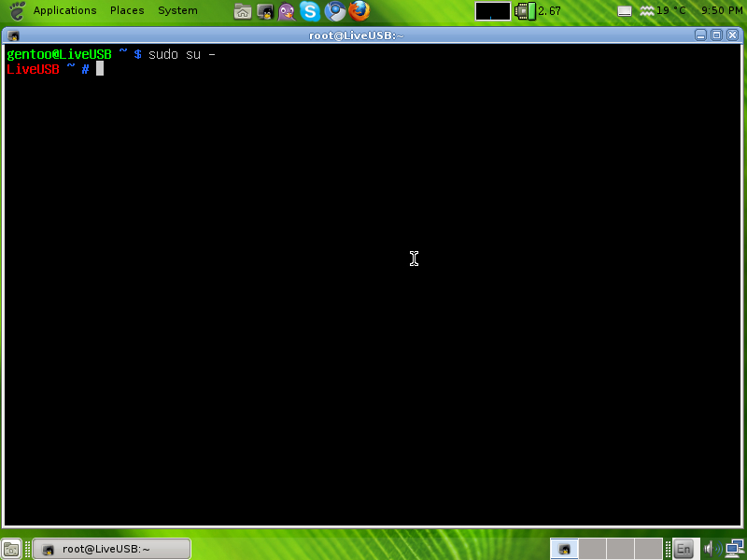Open the En keyboard layout indicator
747x560 pixels.
684,549
